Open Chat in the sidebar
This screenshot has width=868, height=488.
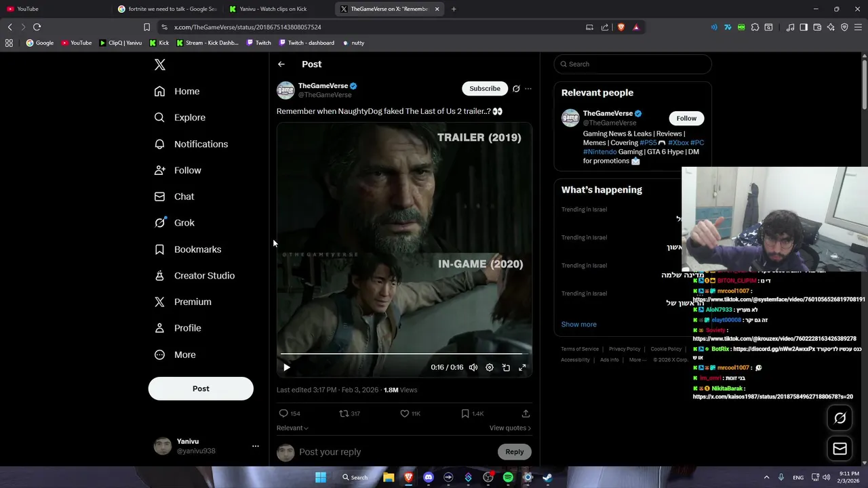point(174,197)
